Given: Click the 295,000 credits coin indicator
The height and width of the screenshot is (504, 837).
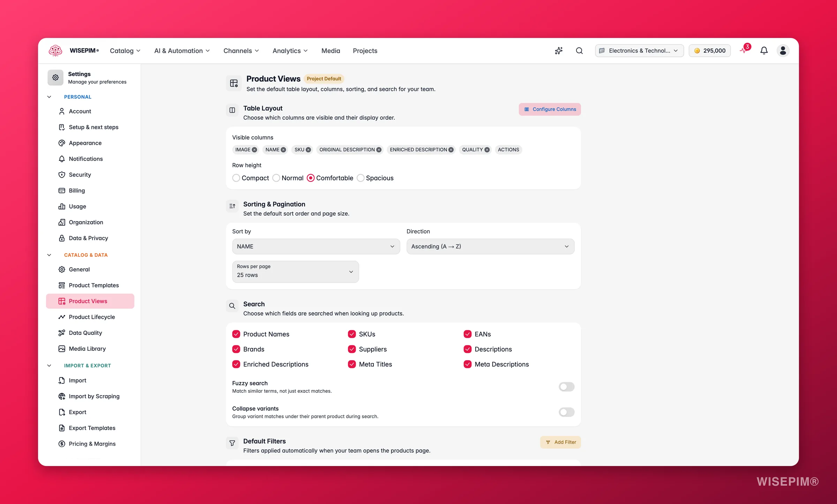Looking at the screenshot, I should tap(710, 51).
